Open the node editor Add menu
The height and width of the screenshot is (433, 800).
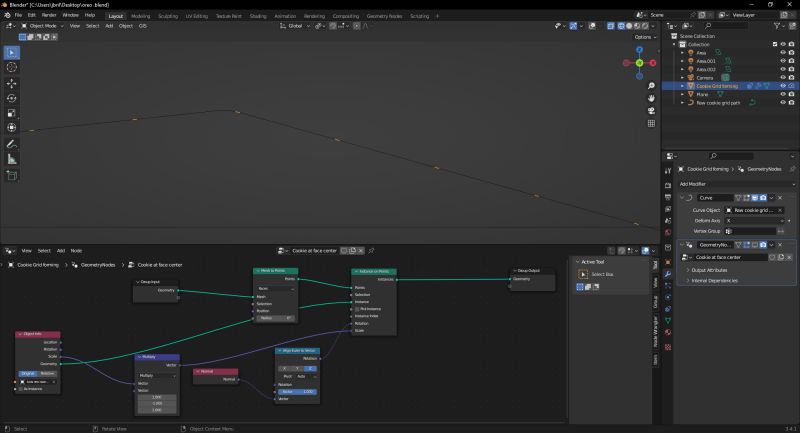pos(61,250)
